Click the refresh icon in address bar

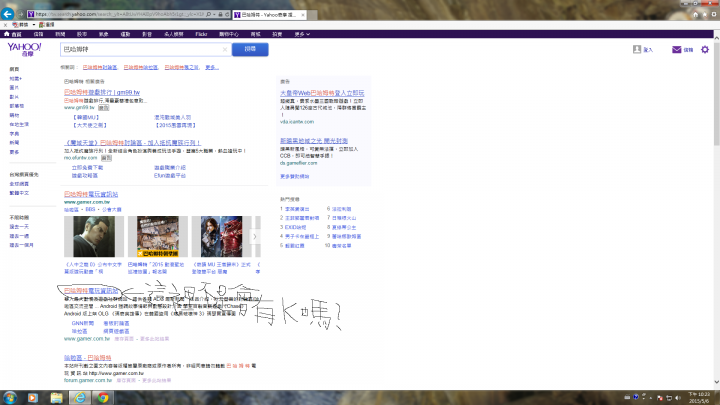tap(227, 14)
